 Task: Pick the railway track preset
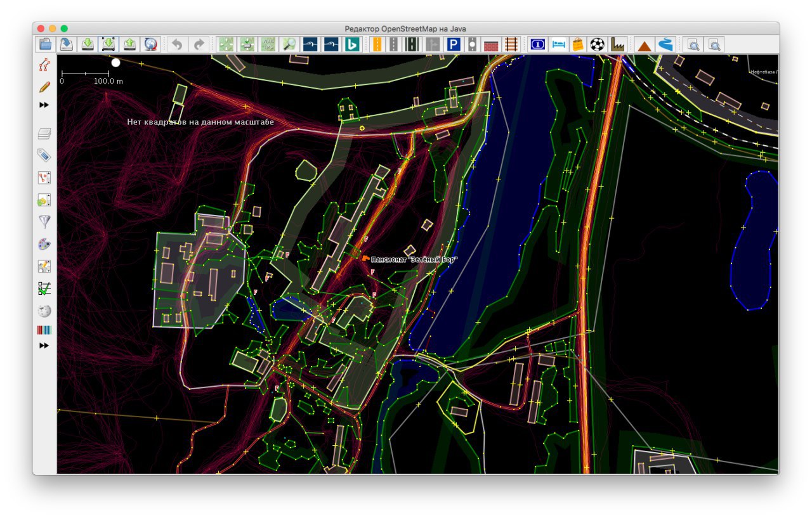click(x=511, y=44)
